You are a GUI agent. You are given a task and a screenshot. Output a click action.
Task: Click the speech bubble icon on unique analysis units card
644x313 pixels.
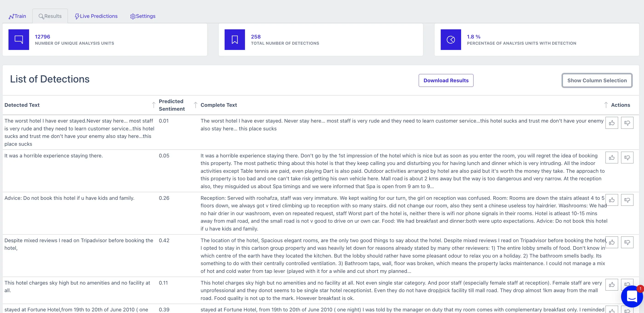pyautogui.click(x=19, y=39)
